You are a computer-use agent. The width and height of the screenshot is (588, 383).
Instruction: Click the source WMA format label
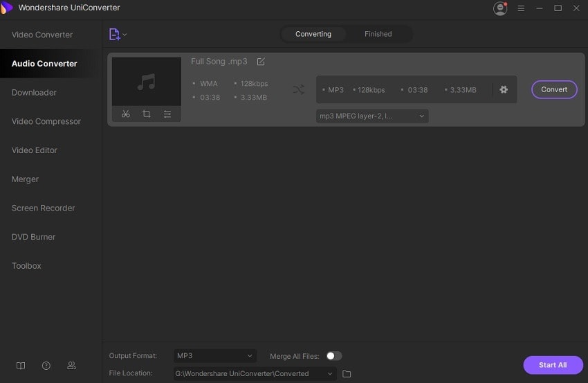pyautogui.click(x=208, y=84)
